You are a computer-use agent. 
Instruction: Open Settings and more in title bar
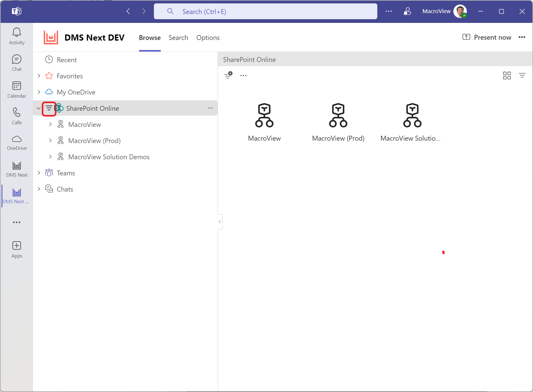click(x=389, y=11)
